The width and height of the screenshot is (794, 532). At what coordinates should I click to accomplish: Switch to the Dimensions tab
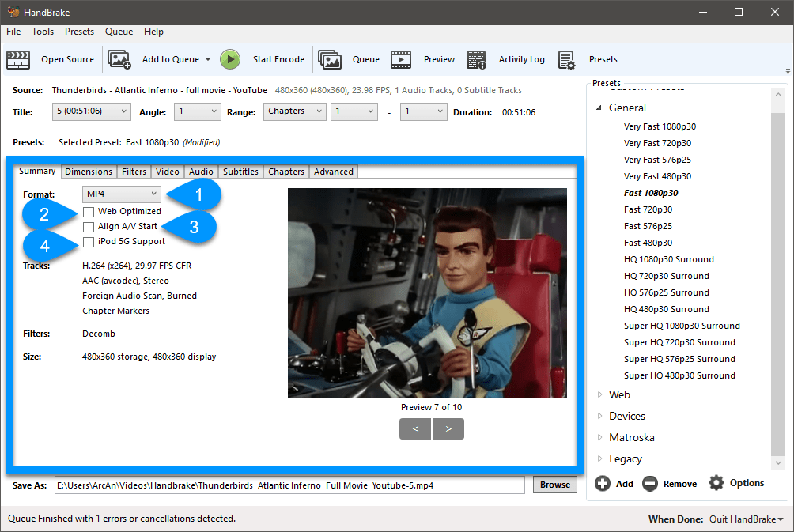point(89,172)
